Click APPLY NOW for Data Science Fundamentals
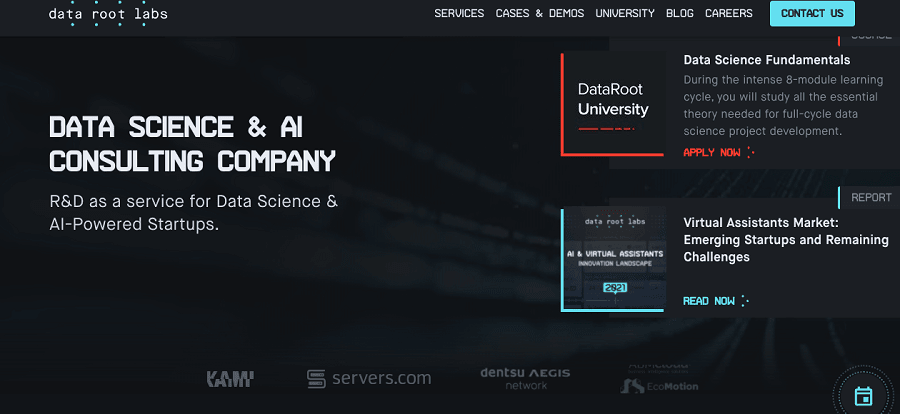 click(719, 153)
